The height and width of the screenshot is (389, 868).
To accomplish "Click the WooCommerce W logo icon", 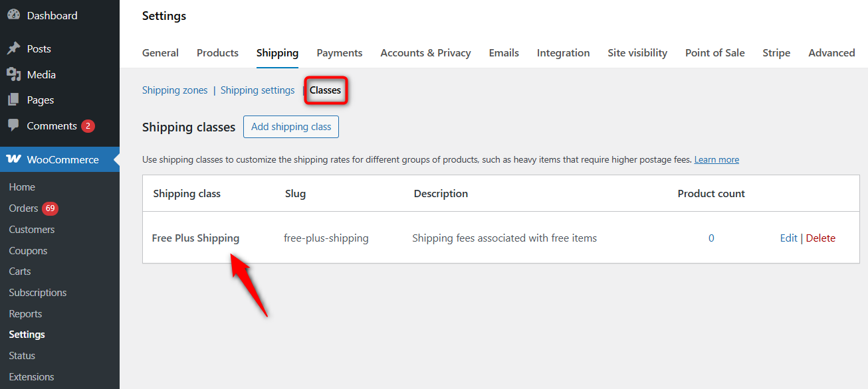I will tap(13, 159).
